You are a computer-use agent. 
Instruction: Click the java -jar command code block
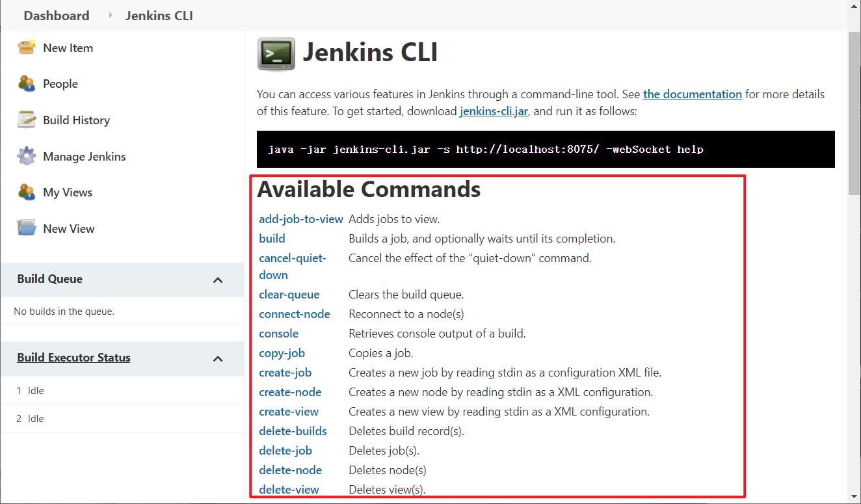546,150
